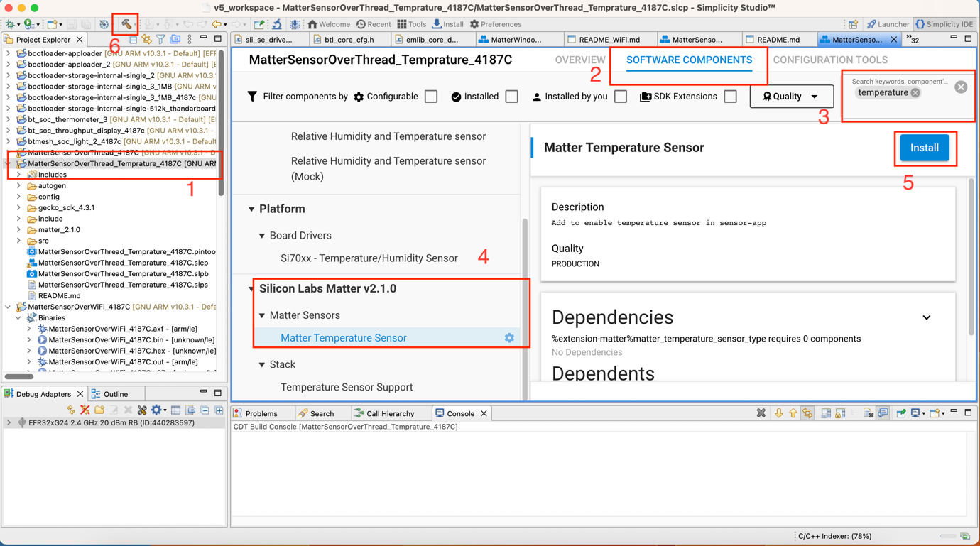Viewport: 980px width, 546px height.
Task: Select Si70xx Temperature/Humidity Sensor component
Action: coord(369,258)
